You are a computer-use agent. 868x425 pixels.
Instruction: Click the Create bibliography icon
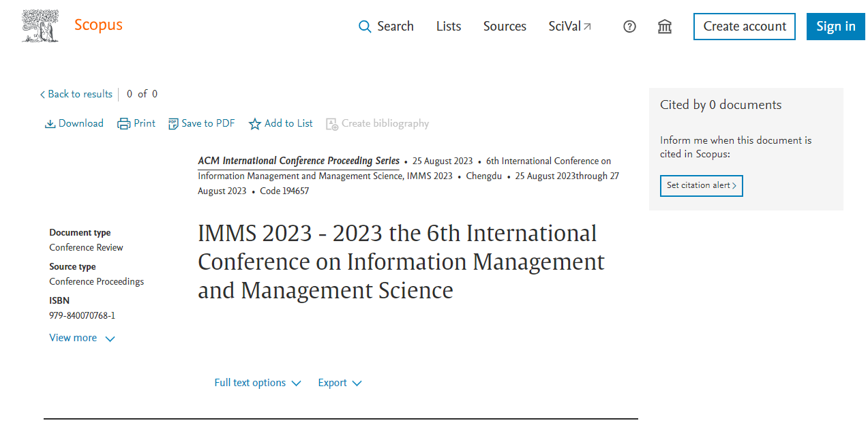click(x=332, y=124)
